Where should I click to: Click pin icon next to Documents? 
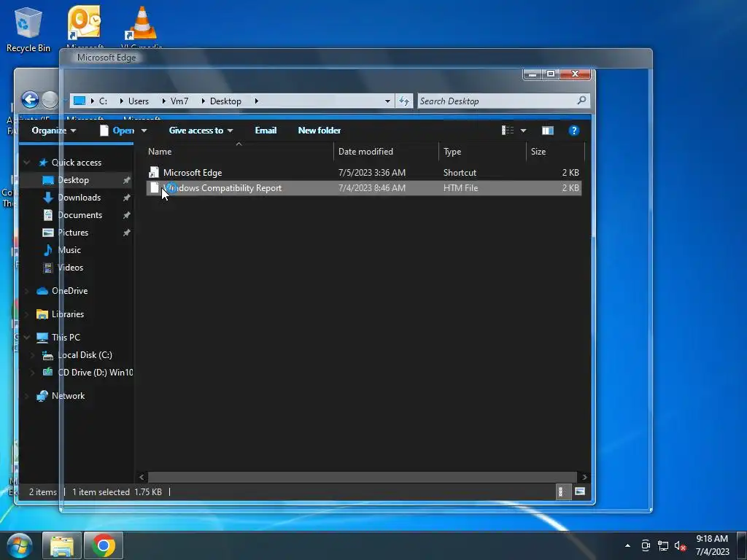click(126, 215)
